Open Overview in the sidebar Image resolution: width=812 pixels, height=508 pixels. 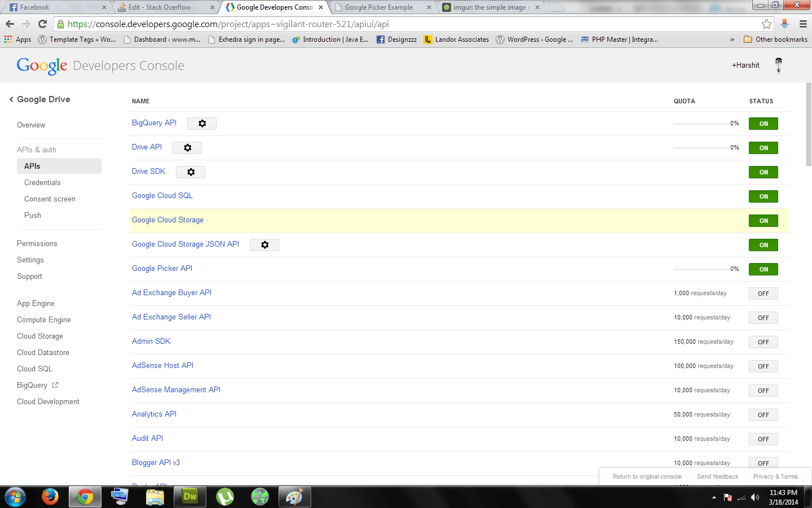coord(31,125)
